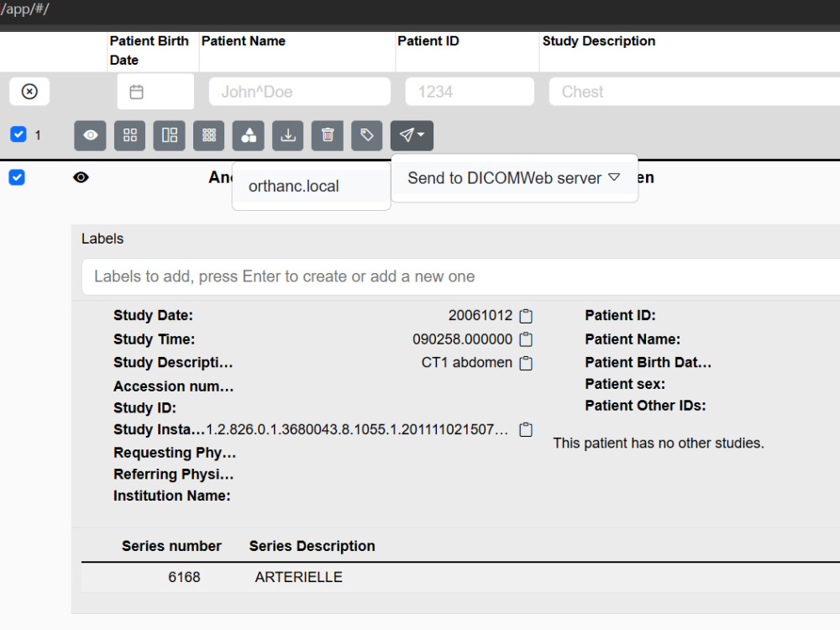Viewport: 840px width, 630px height.
Task: Click the CT1 abdomen description value
Action: (x=466, y=363)
